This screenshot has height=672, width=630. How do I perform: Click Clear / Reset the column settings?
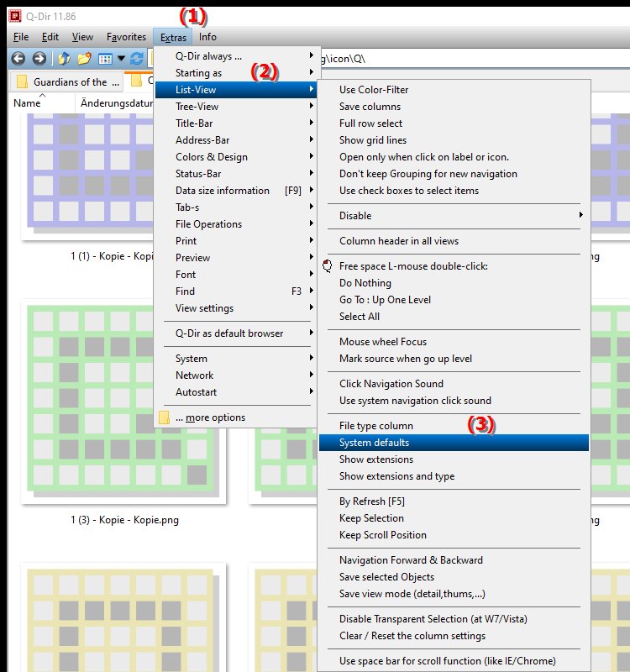[454, 636]
